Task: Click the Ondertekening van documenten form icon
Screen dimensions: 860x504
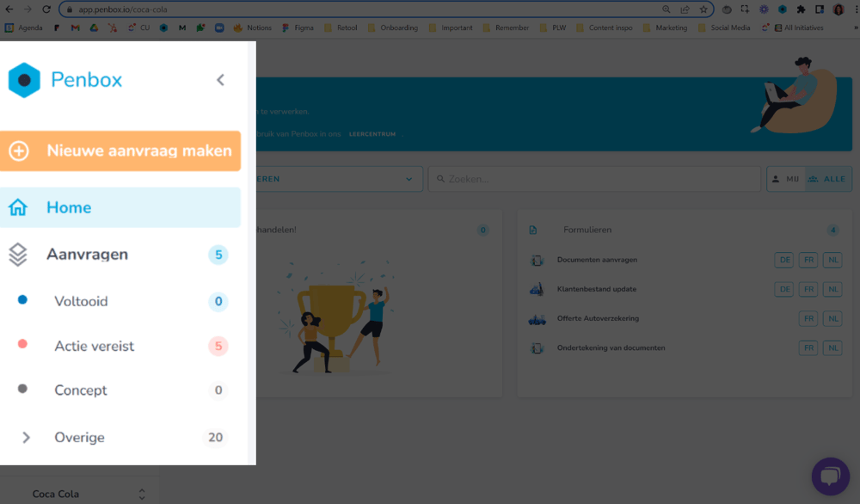Action: [537, 347]
